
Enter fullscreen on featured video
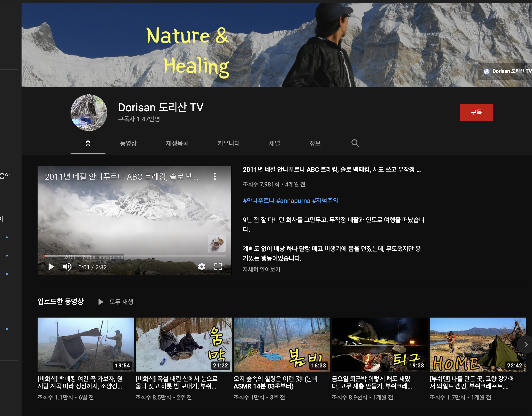coord(218,267)
